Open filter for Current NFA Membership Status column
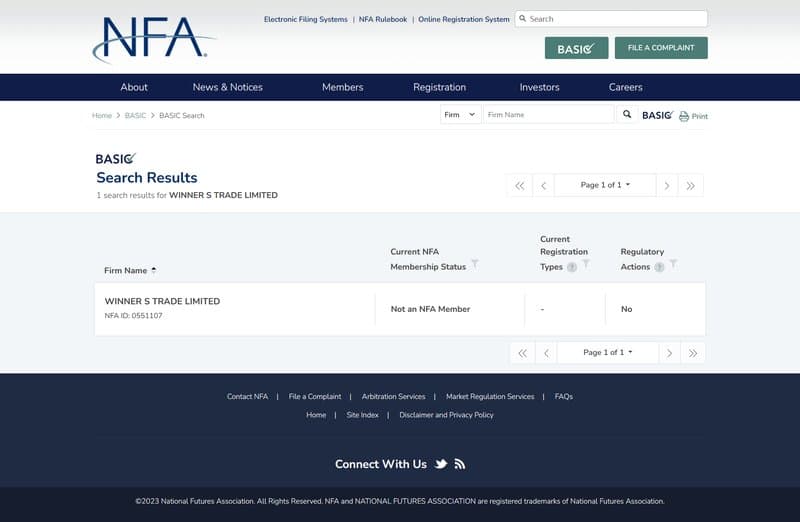This screenshot has width=800, height=522. click(x=474, y=264)
